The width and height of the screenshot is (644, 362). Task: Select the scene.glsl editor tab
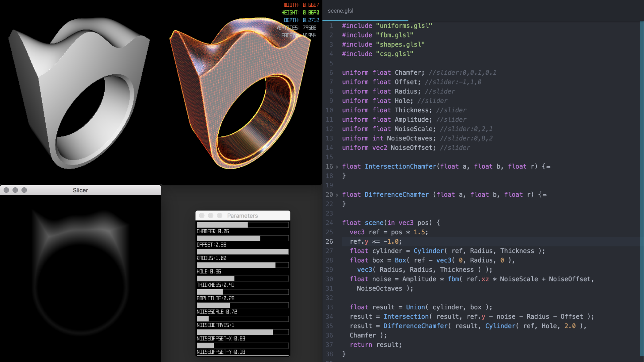(x=340, y=11)
